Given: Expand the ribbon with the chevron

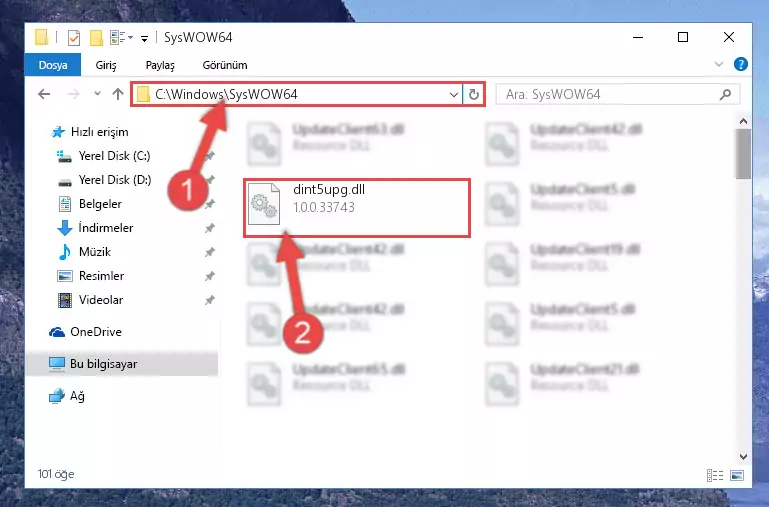Looking at the screenshot, I should tap(719, 64).
